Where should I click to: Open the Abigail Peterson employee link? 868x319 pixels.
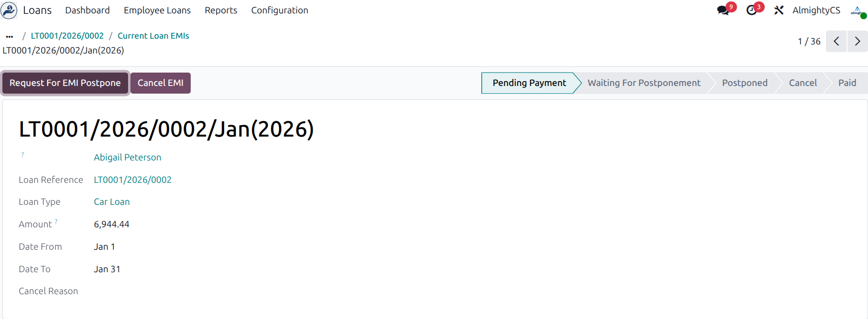tap(128, 157)
